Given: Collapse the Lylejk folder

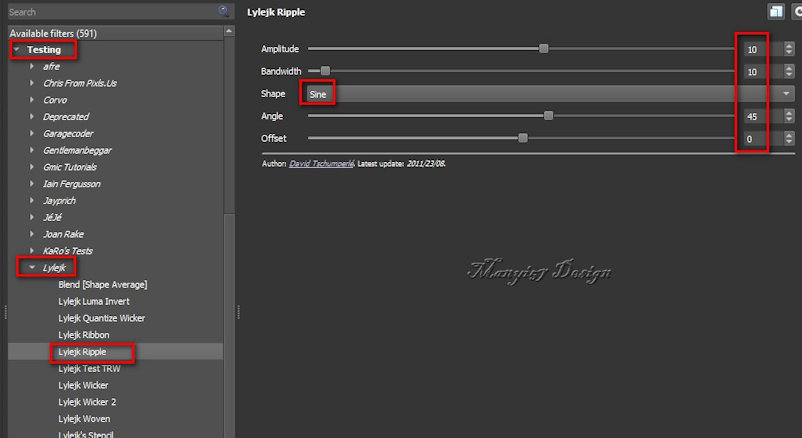Looking at the screenshot, I should click(32, 268).
